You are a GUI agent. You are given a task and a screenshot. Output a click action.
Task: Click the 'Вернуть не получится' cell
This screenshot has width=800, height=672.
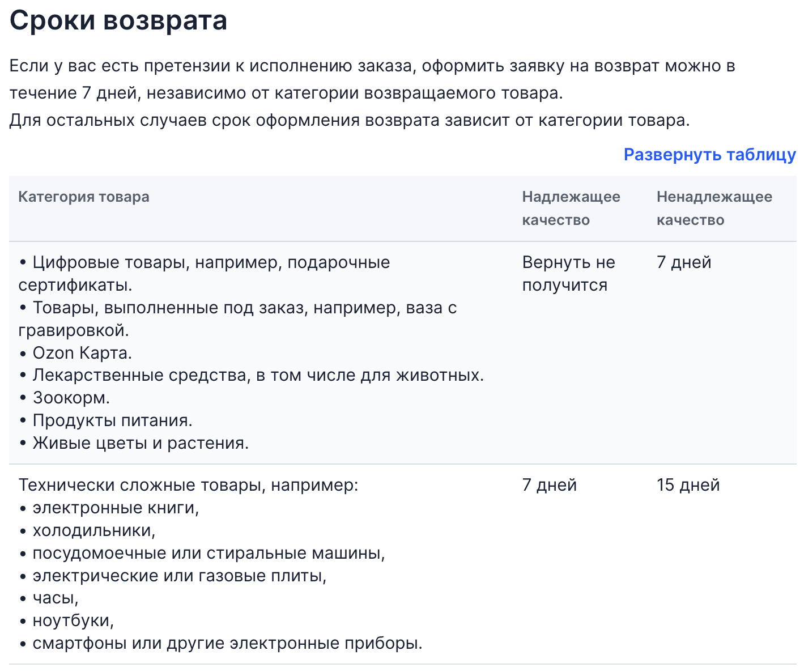coord(568,274)
